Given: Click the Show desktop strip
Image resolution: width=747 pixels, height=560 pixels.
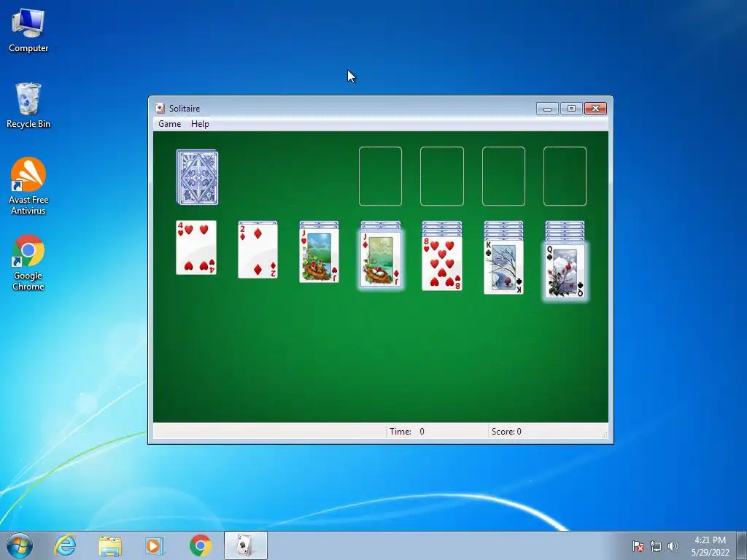Looking at the screenshot, I should [x=742, y=545].
